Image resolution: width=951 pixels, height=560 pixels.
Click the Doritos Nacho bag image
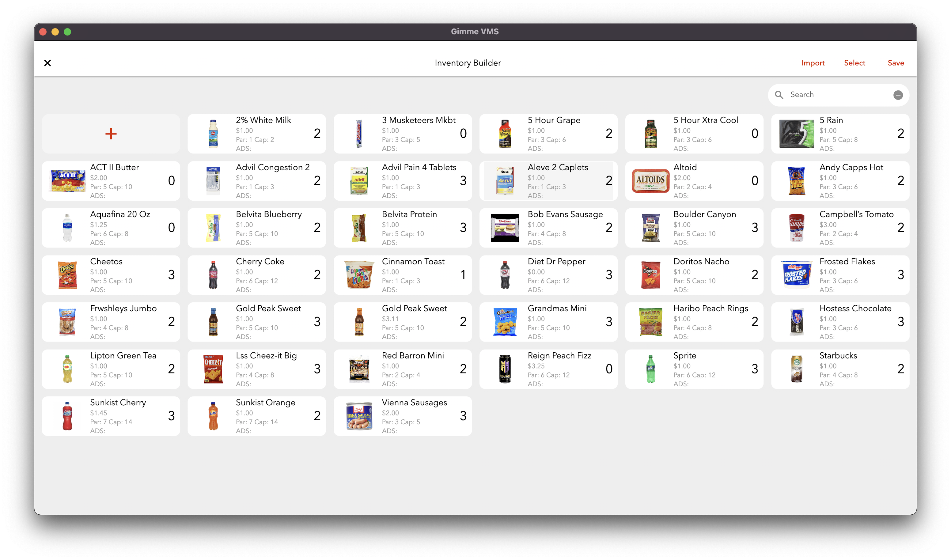click(651, 275)
